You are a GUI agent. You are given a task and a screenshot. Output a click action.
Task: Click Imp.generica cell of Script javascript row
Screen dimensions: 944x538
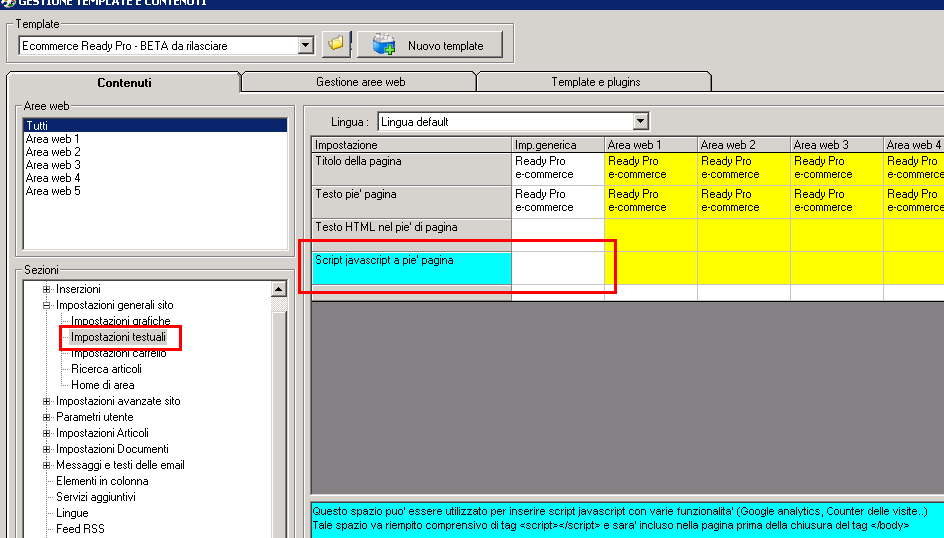[558, 268]
